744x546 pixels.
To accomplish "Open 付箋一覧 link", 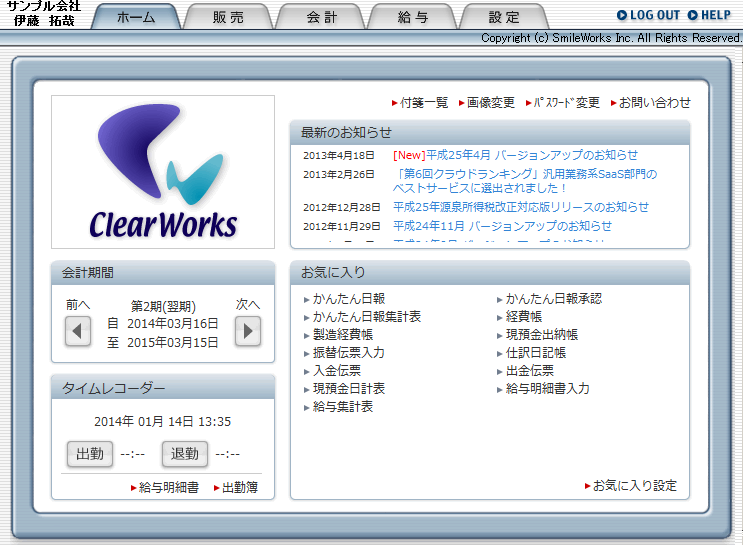I will tap(420, 102).
